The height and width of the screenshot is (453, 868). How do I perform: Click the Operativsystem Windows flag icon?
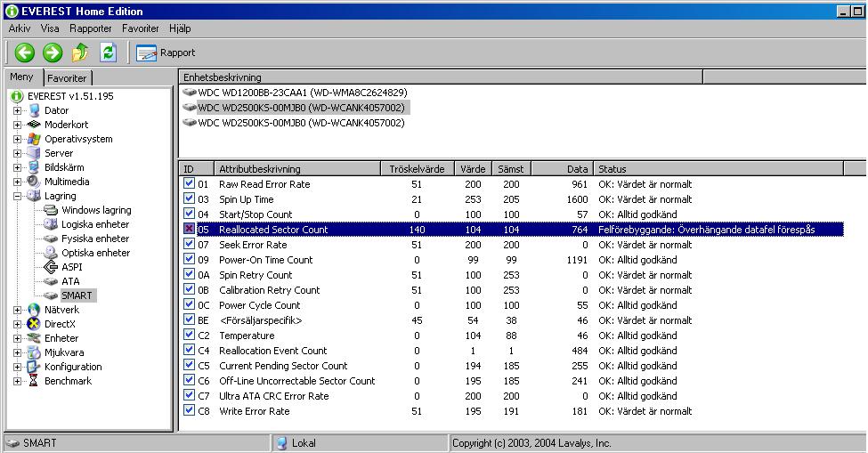[x=35, y=139]
